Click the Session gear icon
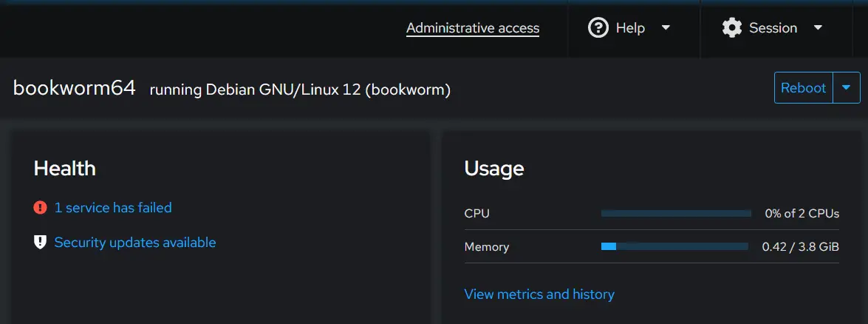The image size is (868, 324). click(x=732, y=28)
